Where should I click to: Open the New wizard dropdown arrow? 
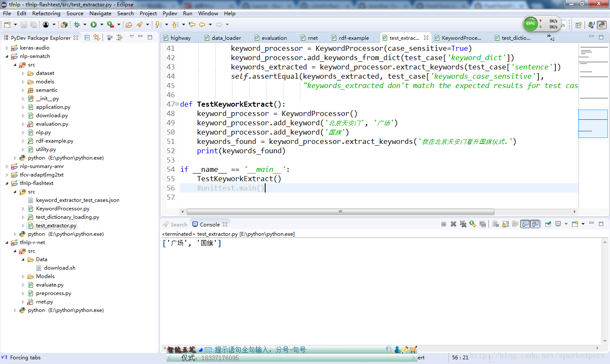(x=15, y=25)
